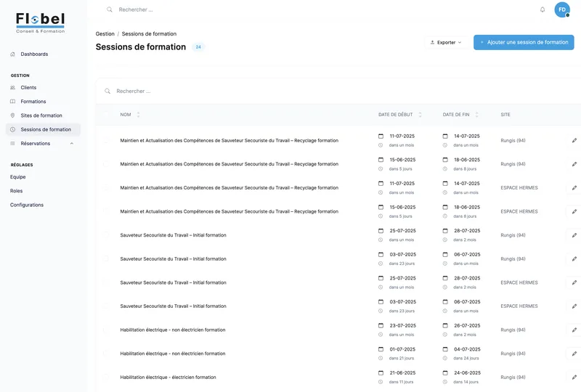Open Formations menu item
This screenshot has width=581, height=392.
coord(33,102)
